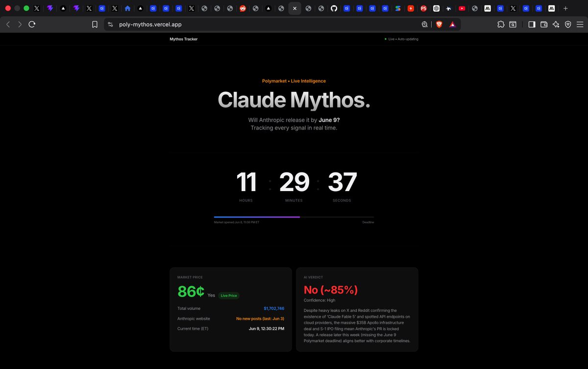Open Leo AI sparkle icon

(x=556, y=25)
